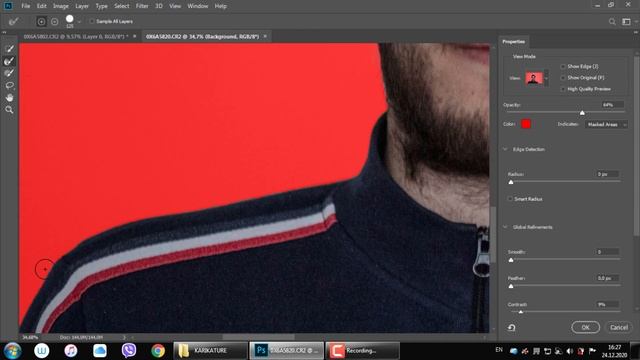Select the Zoom tool
The image size is (640, 360).
9,110
